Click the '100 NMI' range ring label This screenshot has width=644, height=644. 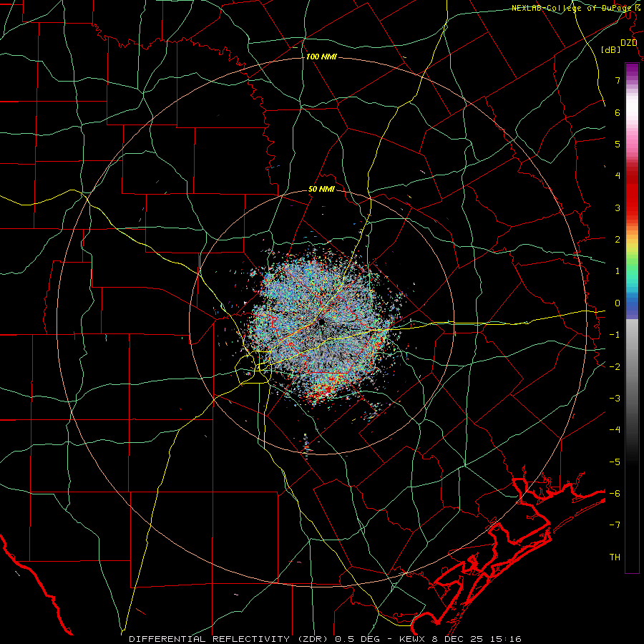pyautogui.click(x=321, y=57)
